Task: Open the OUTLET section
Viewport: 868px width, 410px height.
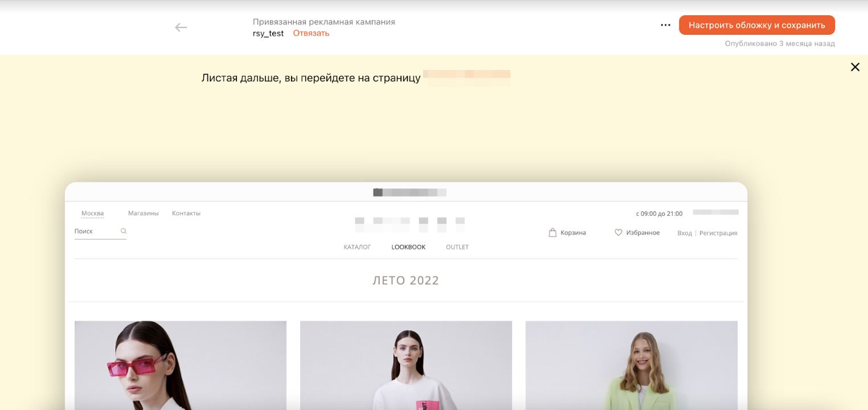Action: pos(457,247)
